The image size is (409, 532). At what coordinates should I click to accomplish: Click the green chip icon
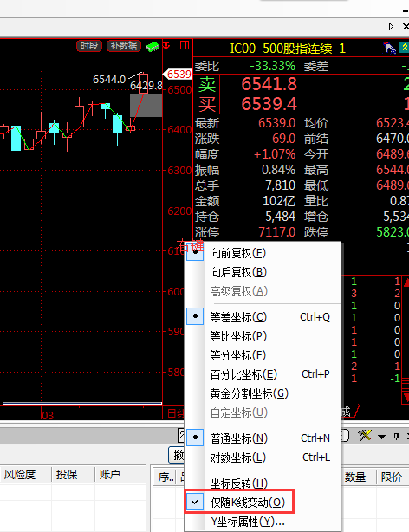153,47
